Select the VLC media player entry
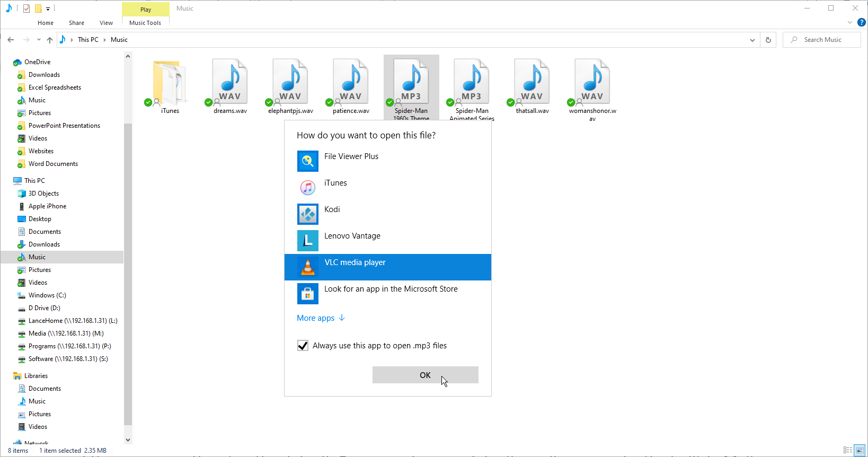 388,267
